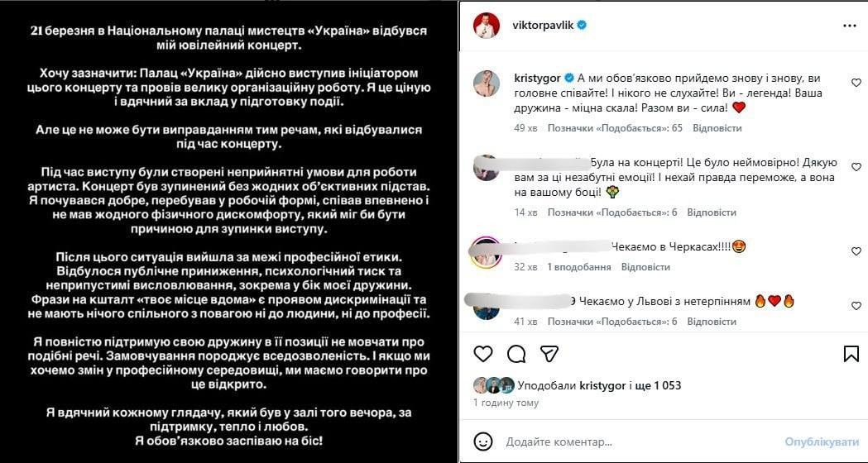Save post with bookmark icon
Image resolution: width=868 pixels, height=463 pixels.
[851, 354]
